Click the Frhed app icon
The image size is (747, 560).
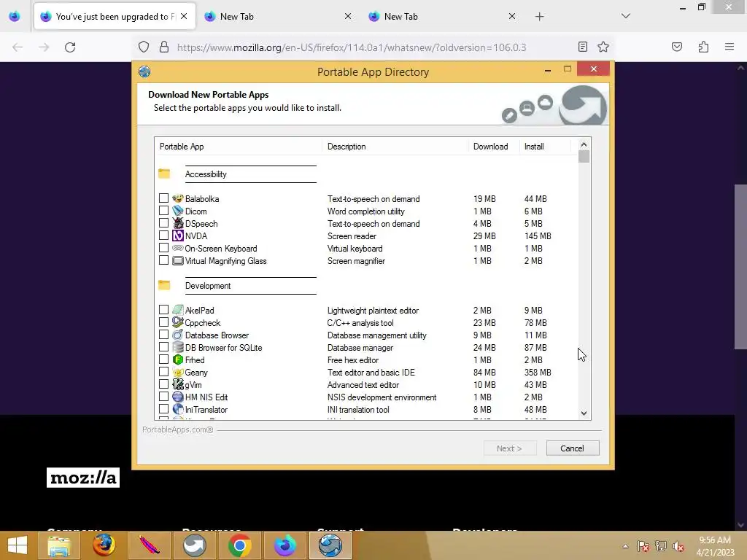click(x=178, y=359)
